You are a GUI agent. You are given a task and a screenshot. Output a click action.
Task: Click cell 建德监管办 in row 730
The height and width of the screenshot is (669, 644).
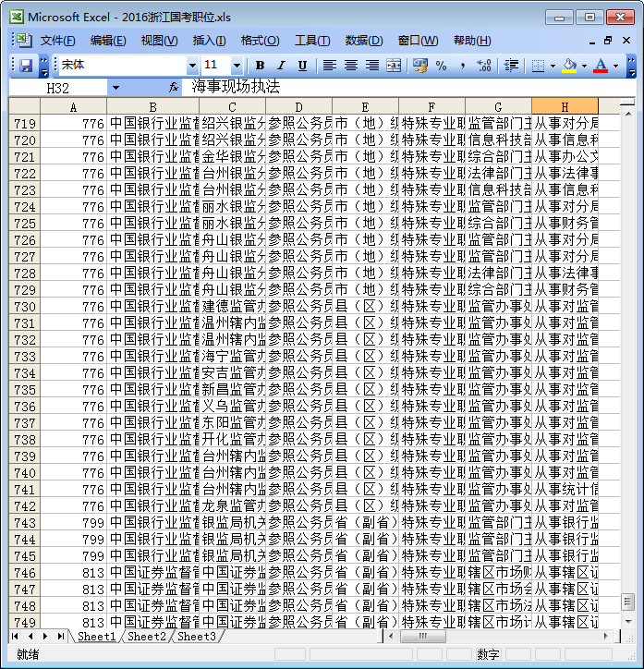[232, 307]
